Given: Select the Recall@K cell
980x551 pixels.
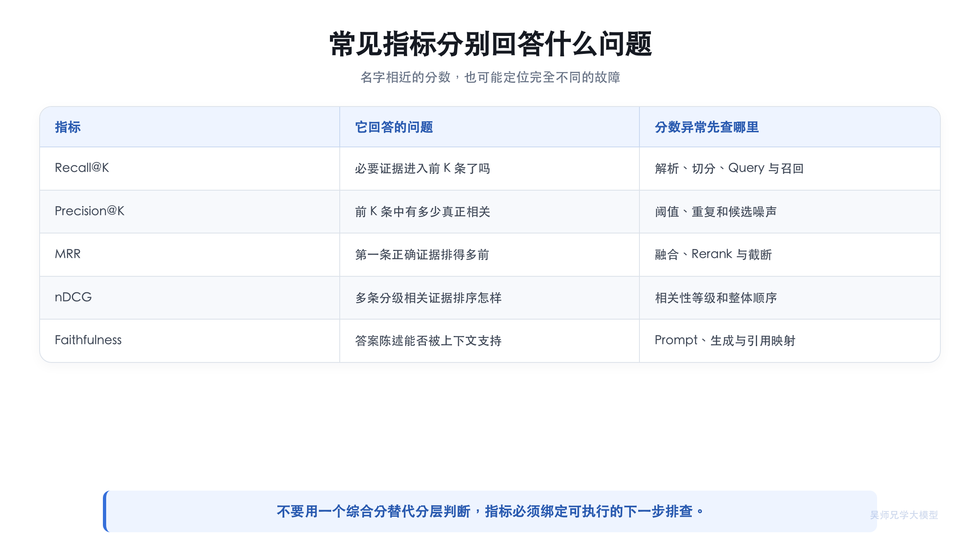Looking at the screenshot, I should point(190,168).
